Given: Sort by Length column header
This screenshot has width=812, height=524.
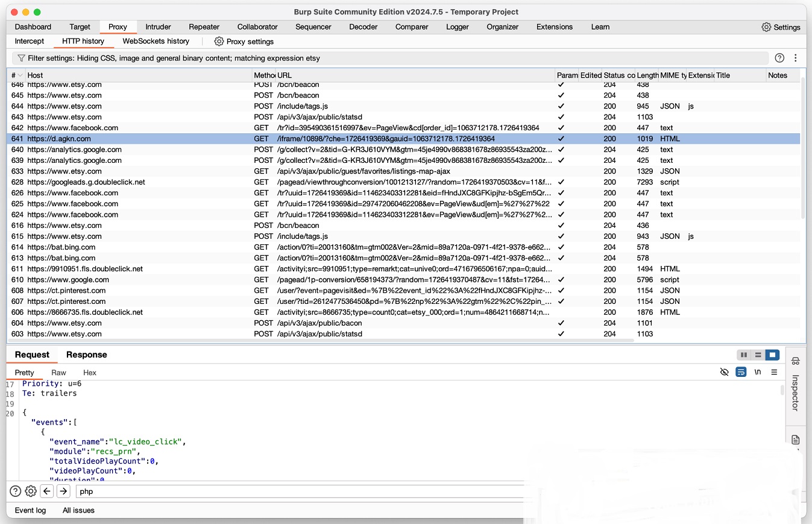Looking at the screenshot, I should 647,75.
